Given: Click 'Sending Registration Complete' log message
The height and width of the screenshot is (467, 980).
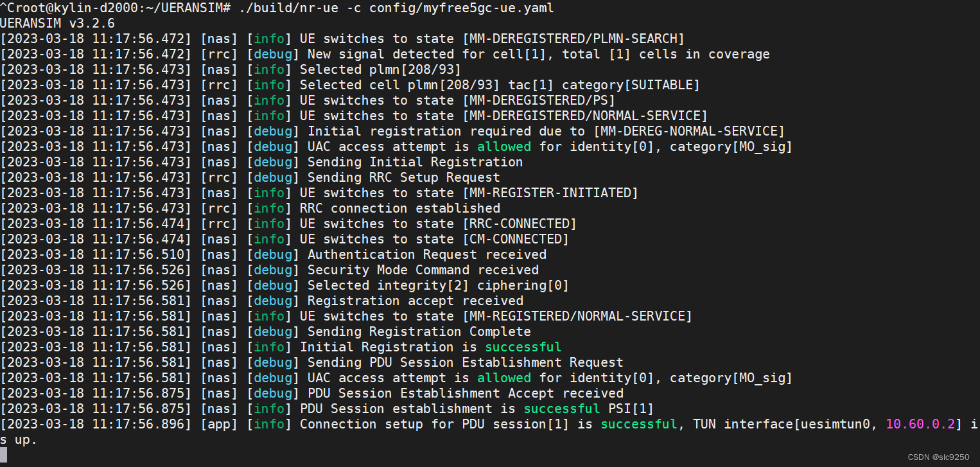Looking at the screenshot, I should 419,331.
